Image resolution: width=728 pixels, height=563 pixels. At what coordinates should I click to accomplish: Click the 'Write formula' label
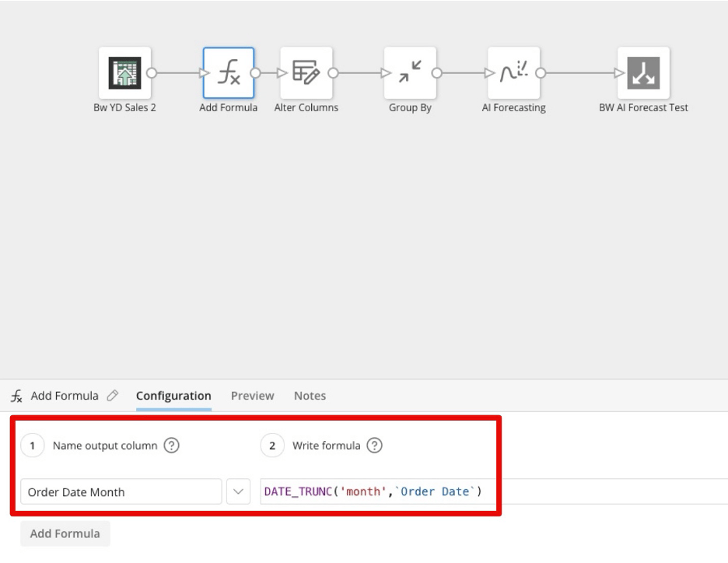point(327,446)
